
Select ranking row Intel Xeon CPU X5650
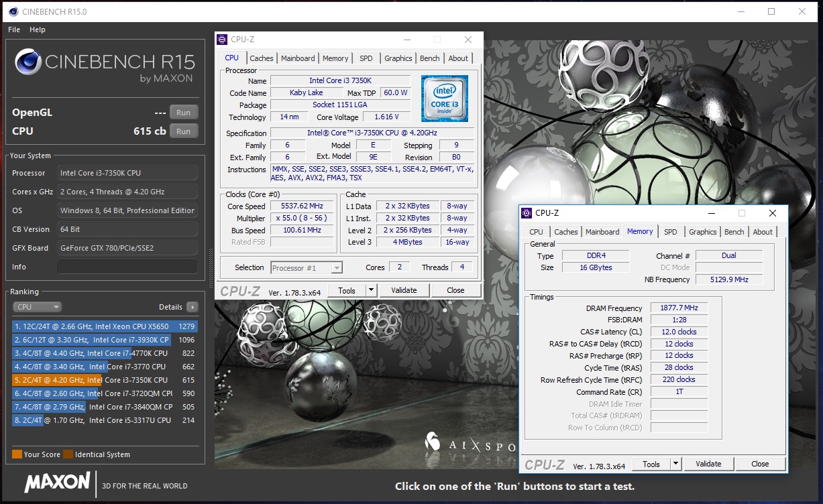pos(105,326)
